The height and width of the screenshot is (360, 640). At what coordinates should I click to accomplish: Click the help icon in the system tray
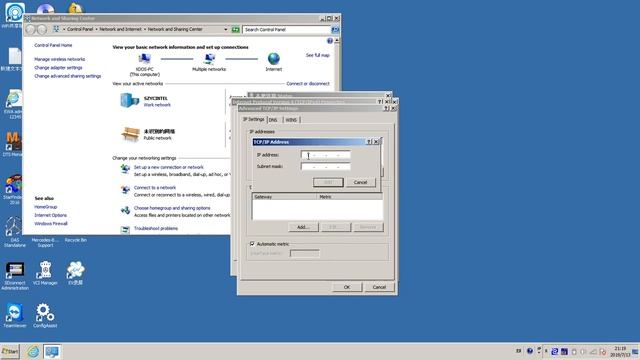click(530, 351)
